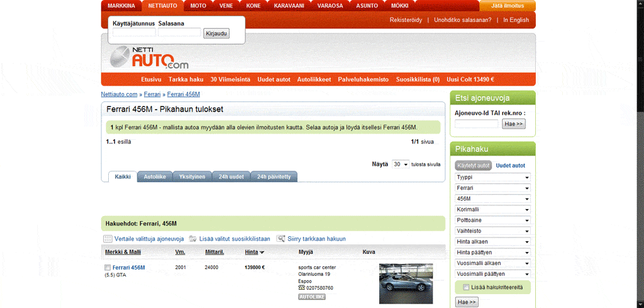This screenshot has width=644, height=308.
Task: Select the 24h uudet tab
Action: (231, 176)
